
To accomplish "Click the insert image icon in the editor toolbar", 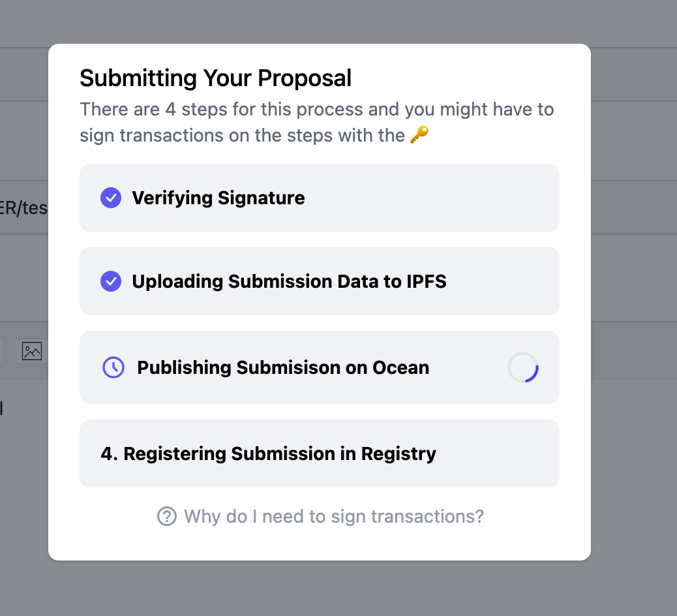I will [x=32, y=351].
